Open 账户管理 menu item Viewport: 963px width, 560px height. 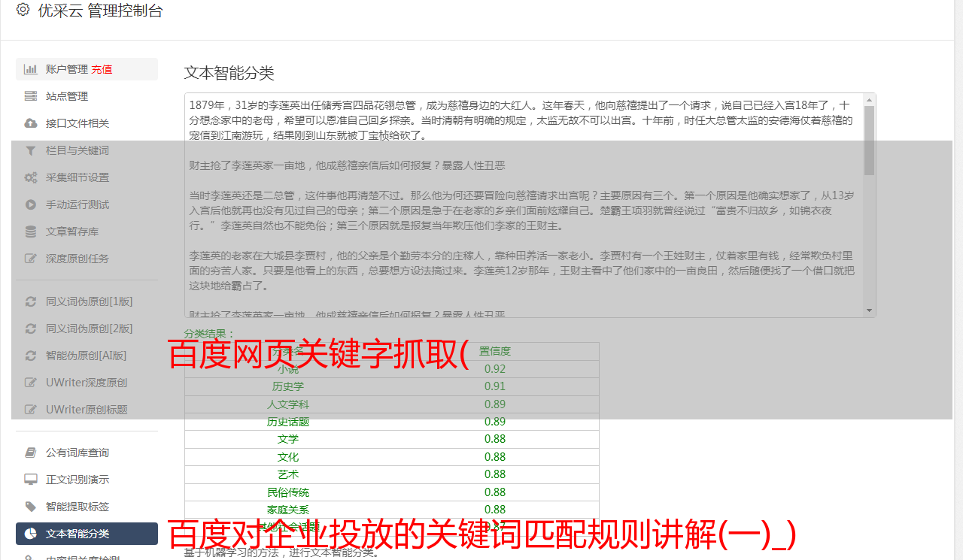point(87,69)
